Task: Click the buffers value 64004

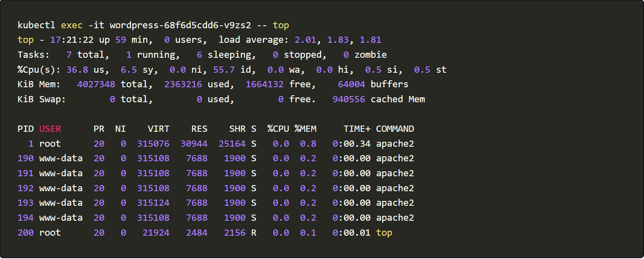Action: point(352,84)
